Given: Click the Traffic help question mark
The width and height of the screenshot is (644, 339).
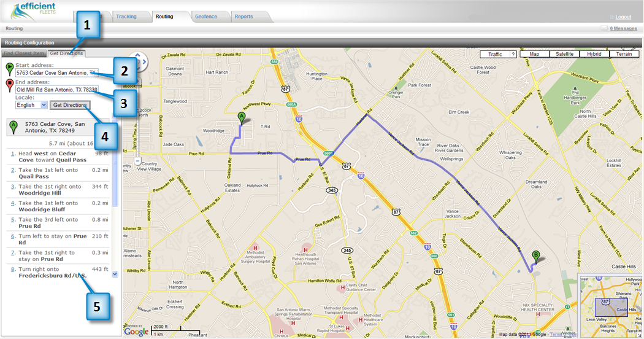Looking at the screenshot, I should (x=513, y=54).
